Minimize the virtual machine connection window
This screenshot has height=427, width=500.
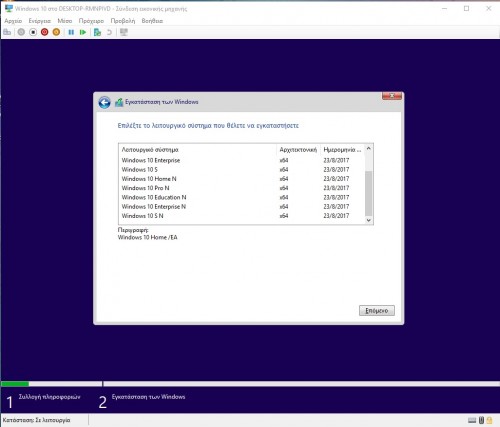point(444,8)
